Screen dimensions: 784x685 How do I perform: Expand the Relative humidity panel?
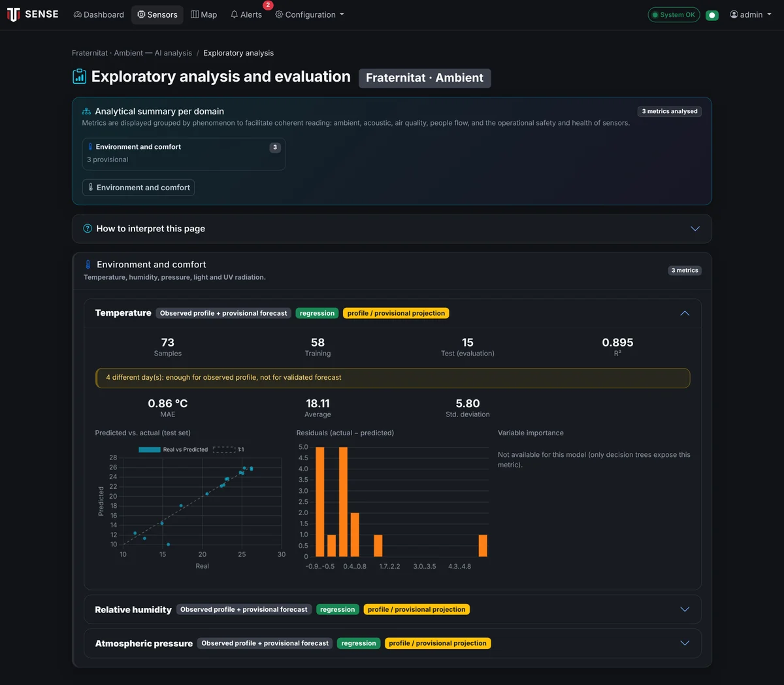tap(685, 609)
